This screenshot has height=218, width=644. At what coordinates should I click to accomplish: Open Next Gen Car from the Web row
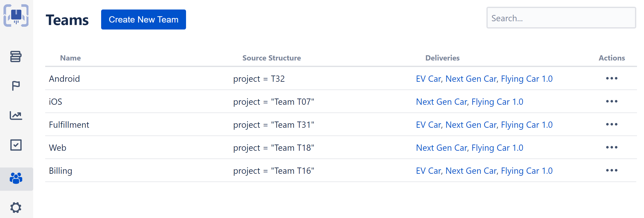(x=441, y=148)
